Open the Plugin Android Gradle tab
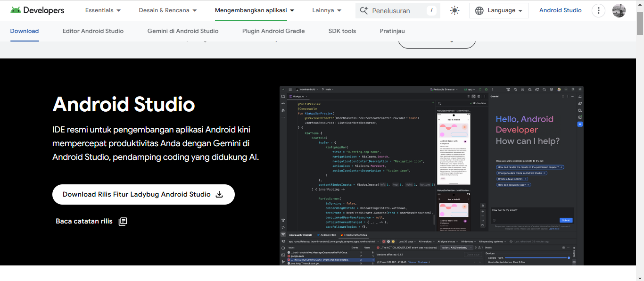The image size is (644, 281). pyautogui.click(x=273, y=31)
